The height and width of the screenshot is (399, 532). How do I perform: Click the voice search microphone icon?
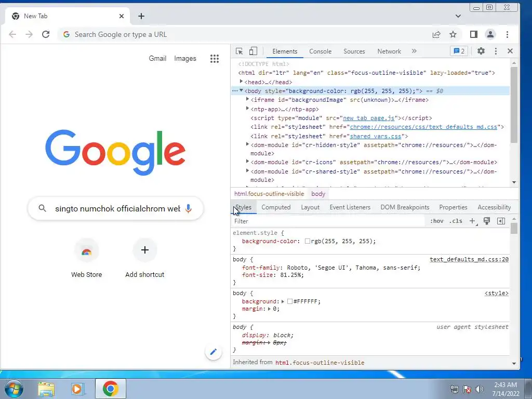pos(189,208)
